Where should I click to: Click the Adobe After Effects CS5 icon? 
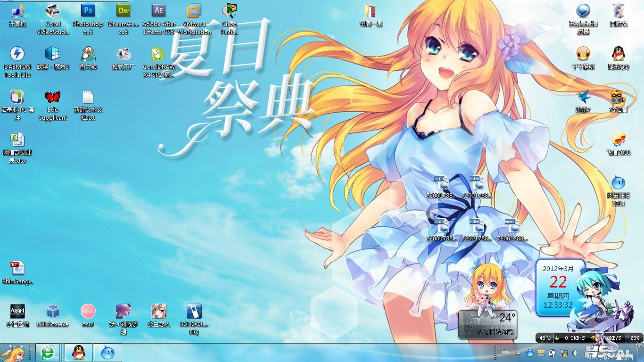pyautogui.click(x=159, y=19)
